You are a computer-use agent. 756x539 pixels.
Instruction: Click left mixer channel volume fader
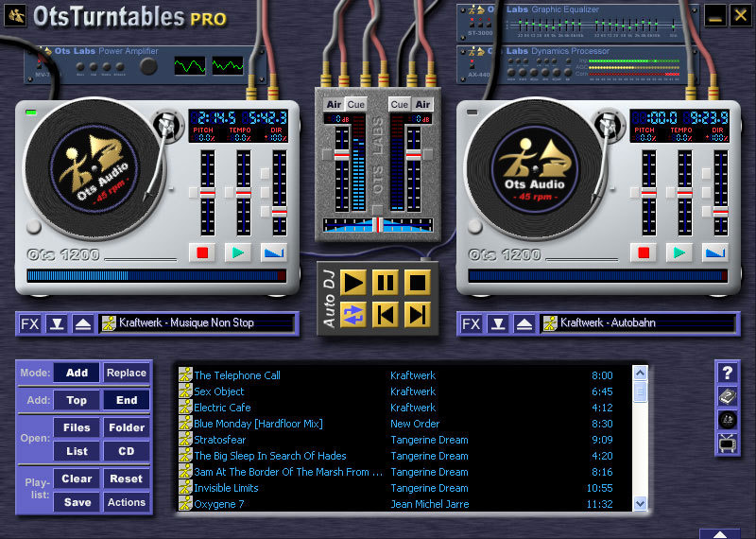tap(342, 155)
